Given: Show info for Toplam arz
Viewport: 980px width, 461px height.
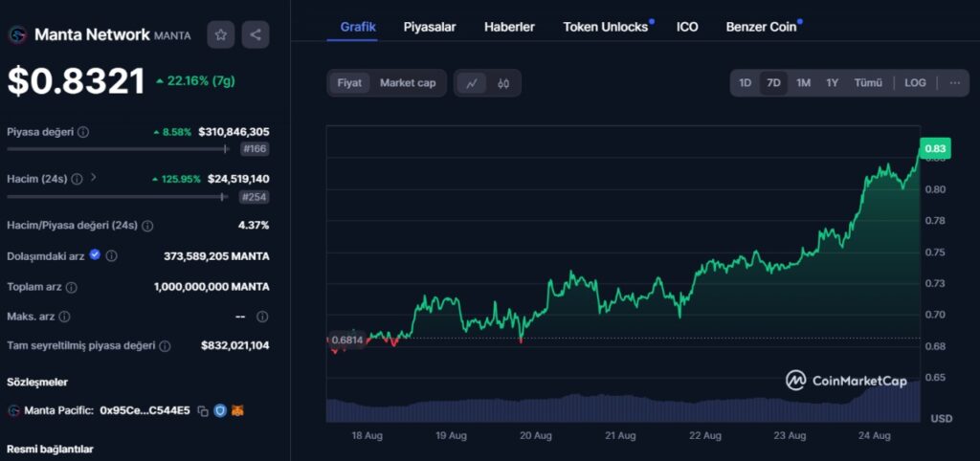Looking at the screenshot, I should [72, 287].
